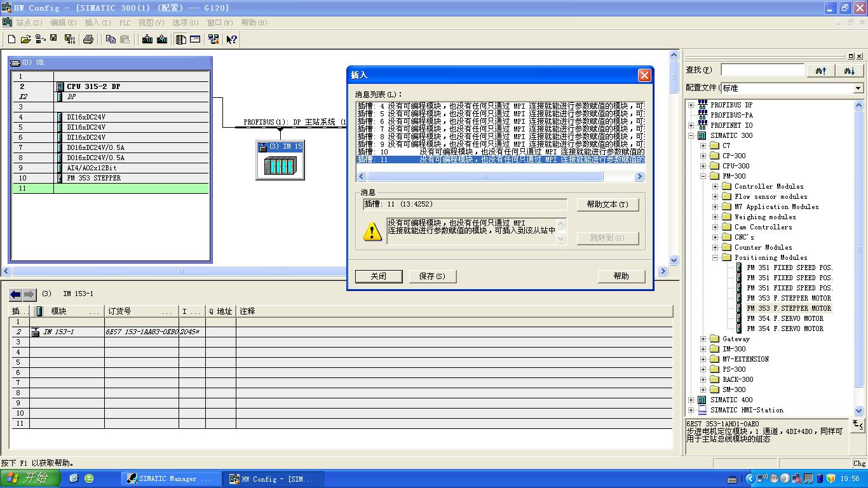This screenshot has height=488, width=868.
Task: Select the 插槽: 11 message in the list
Action: point(501,159)
